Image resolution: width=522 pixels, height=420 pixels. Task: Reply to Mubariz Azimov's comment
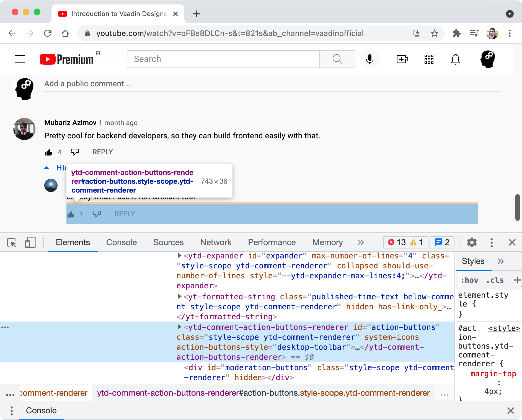pos(102,152)
